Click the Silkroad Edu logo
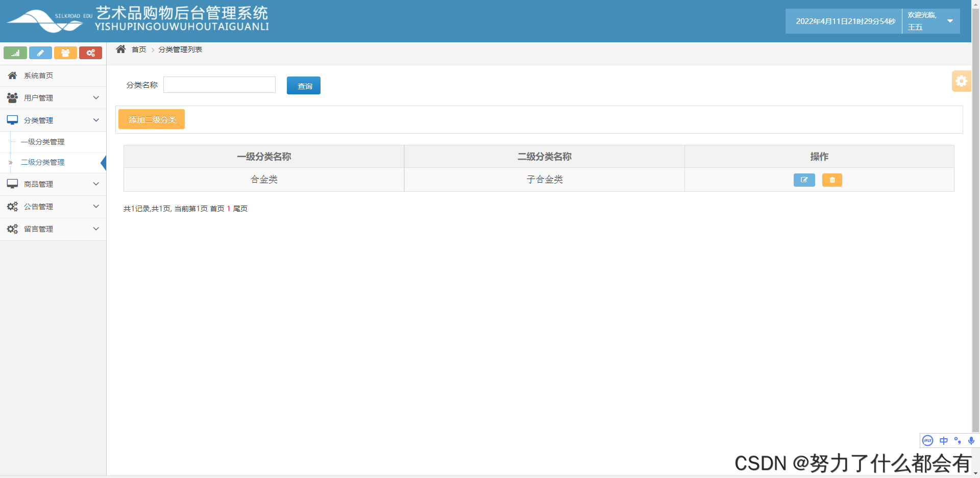Screen dimensions: 980x478 [48, 20]
